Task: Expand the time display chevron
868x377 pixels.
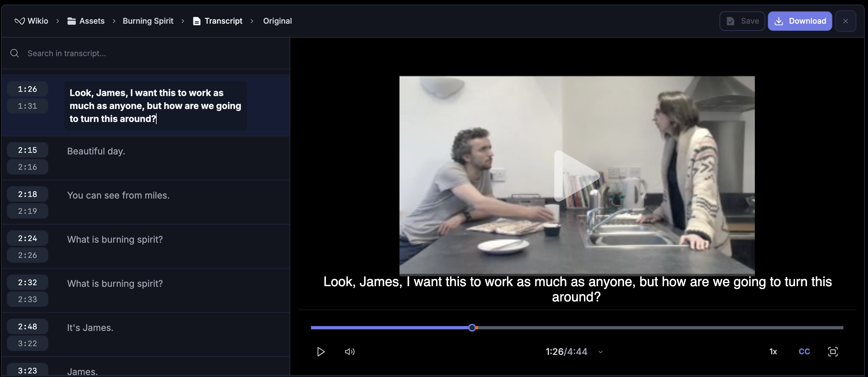Action: [600, 352]
